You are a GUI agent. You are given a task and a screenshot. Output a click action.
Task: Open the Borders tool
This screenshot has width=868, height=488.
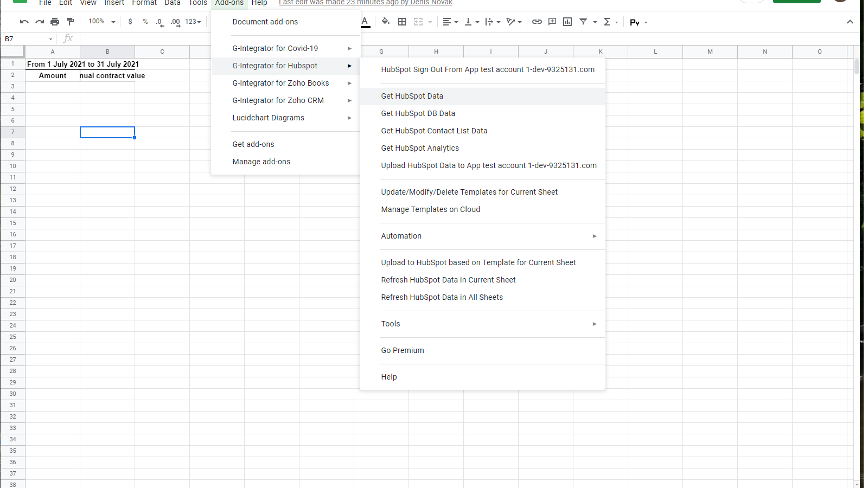click(x=402, y=22)
